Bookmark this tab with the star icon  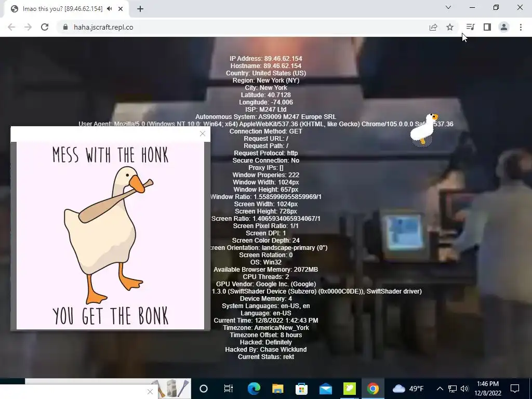(x=450, y=27)
